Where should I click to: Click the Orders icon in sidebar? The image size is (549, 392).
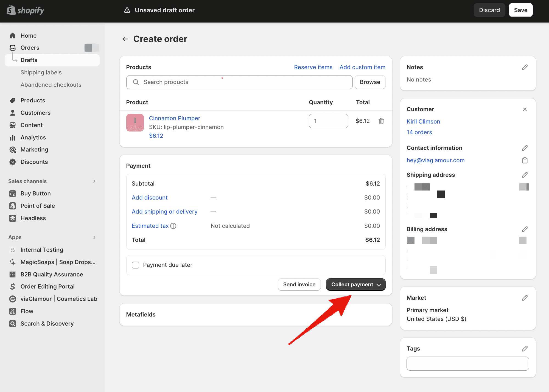tap(13, 47)
